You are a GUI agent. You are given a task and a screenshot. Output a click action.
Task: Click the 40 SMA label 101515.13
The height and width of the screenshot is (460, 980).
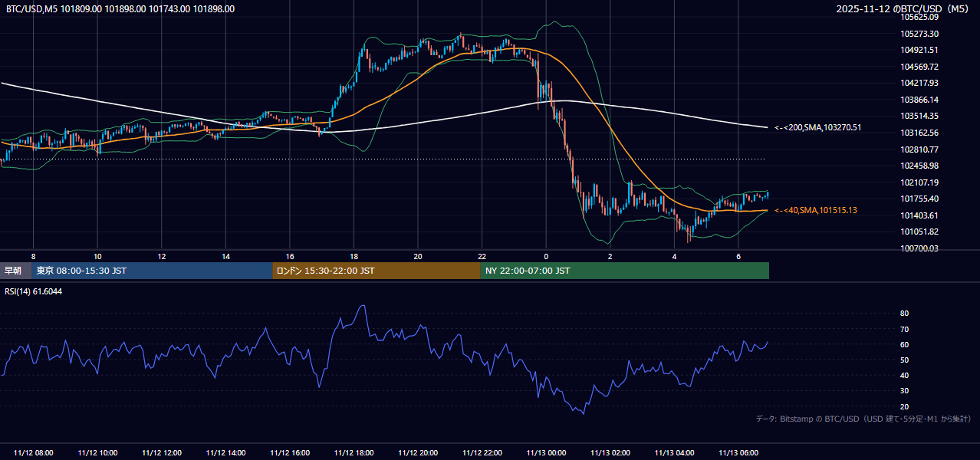click(x=816, y=210)
